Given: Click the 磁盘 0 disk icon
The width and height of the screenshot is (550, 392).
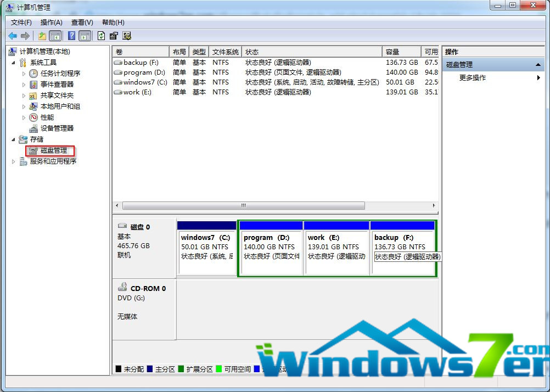Looking at the screenshot, I should [x=122, y=226].
